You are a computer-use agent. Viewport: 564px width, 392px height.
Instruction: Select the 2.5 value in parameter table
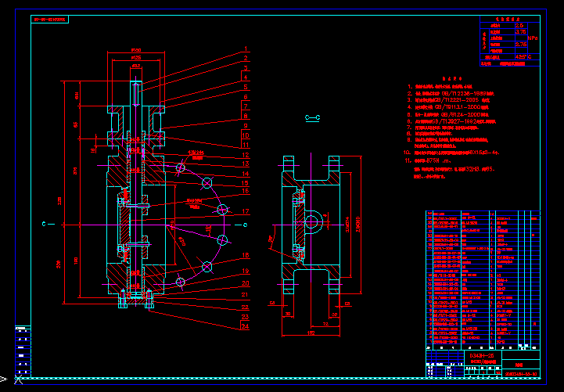pyautogui.click(x=520, y=25)
